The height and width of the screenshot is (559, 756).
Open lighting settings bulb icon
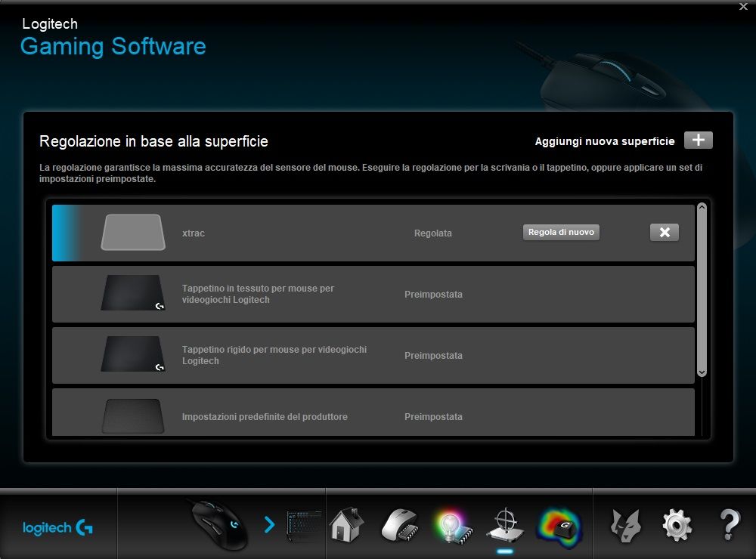452,523
